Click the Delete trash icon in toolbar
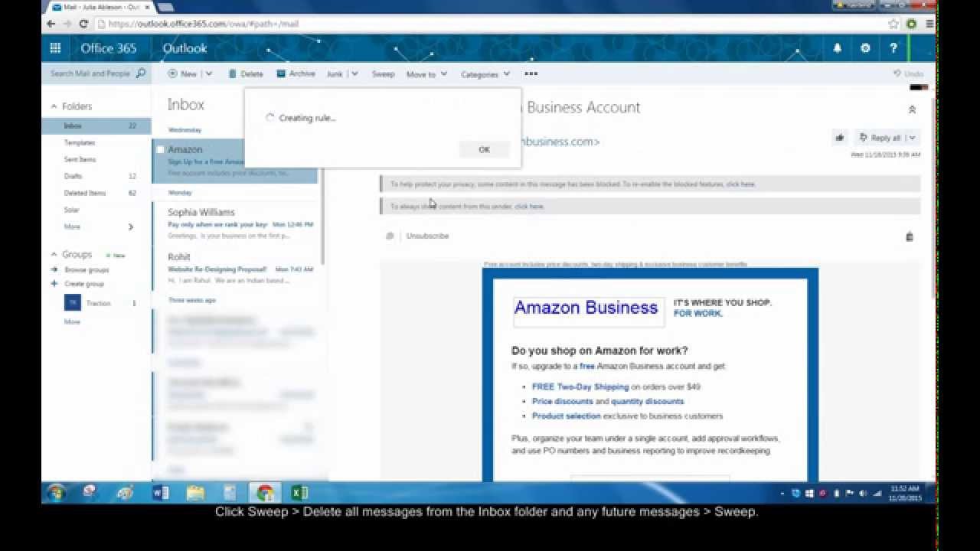 (x=232, y=74)
